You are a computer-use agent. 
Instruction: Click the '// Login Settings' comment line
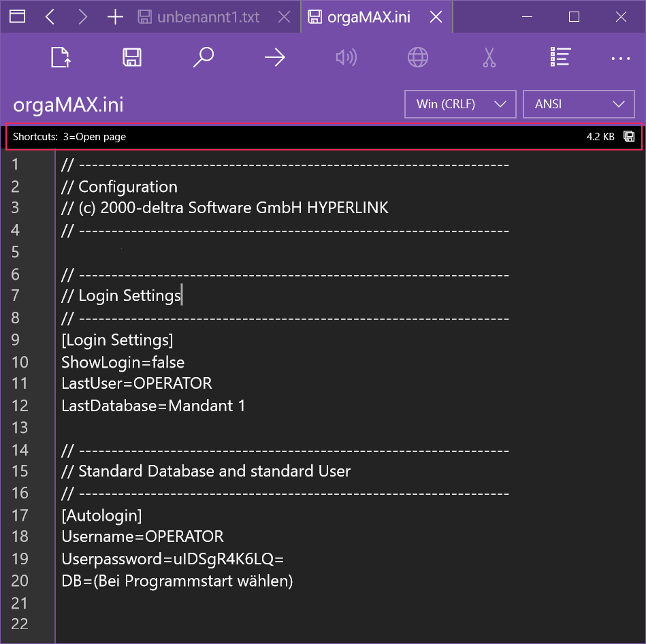pos(121,295)
